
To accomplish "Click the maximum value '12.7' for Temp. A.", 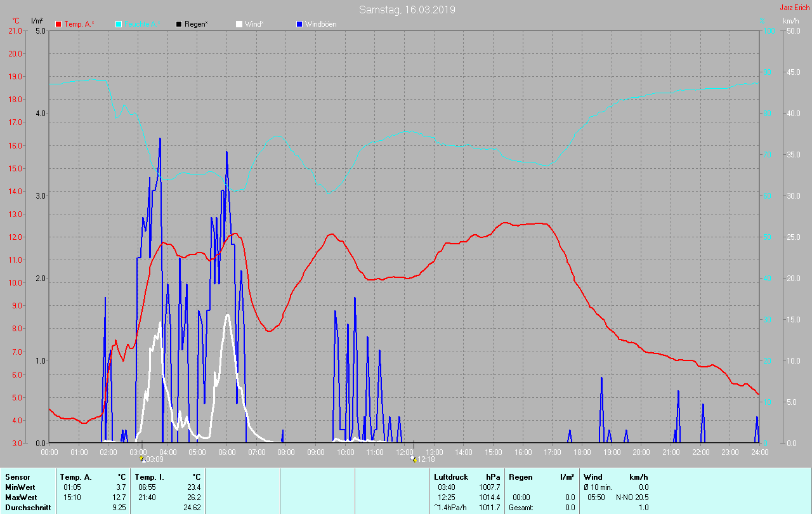I will 119,497.
